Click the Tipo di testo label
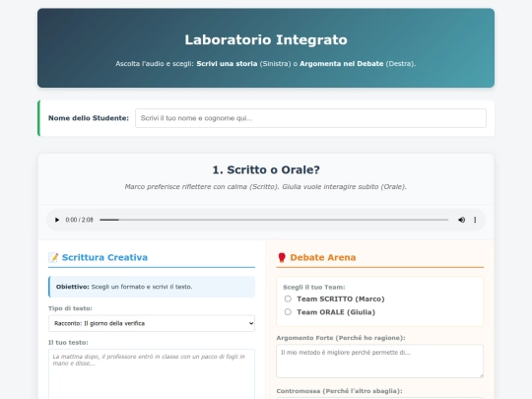The height and width of the screenshot is (399, 532). [70, 308]
